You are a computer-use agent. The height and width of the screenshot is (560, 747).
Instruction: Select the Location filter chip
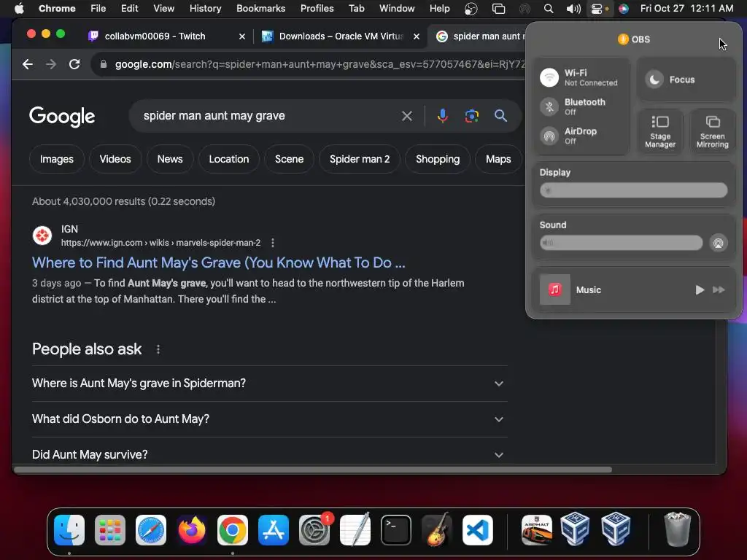pyautogui.click(x=228, y=159)
